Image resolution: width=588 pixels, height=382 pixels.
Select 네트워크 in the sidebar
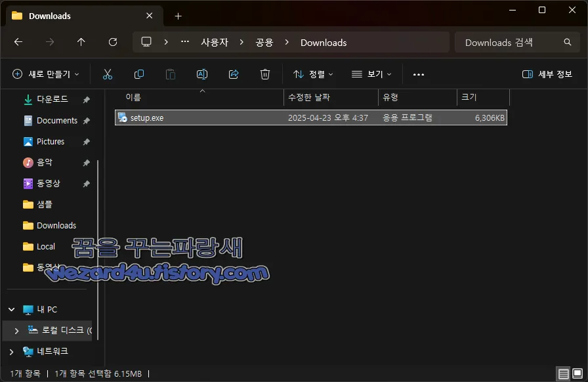52,351
